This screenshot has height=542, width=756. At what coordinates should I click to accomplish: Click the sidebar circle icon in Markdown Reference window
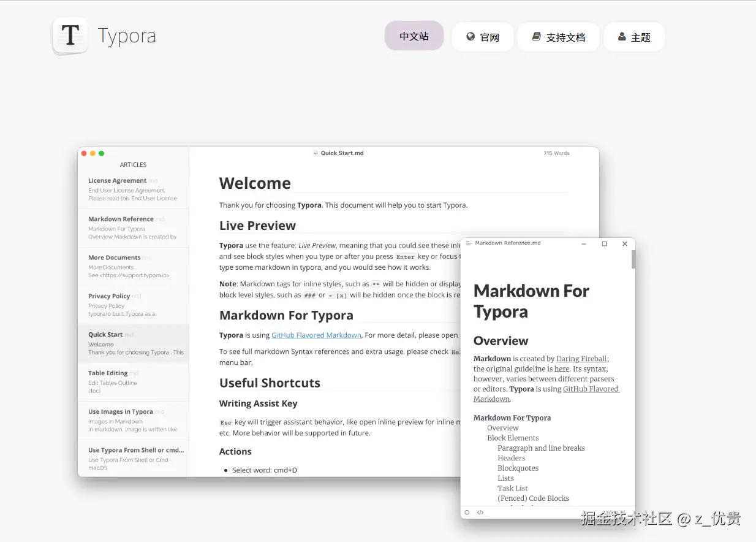pyautogui.click(x=467, y=513)
